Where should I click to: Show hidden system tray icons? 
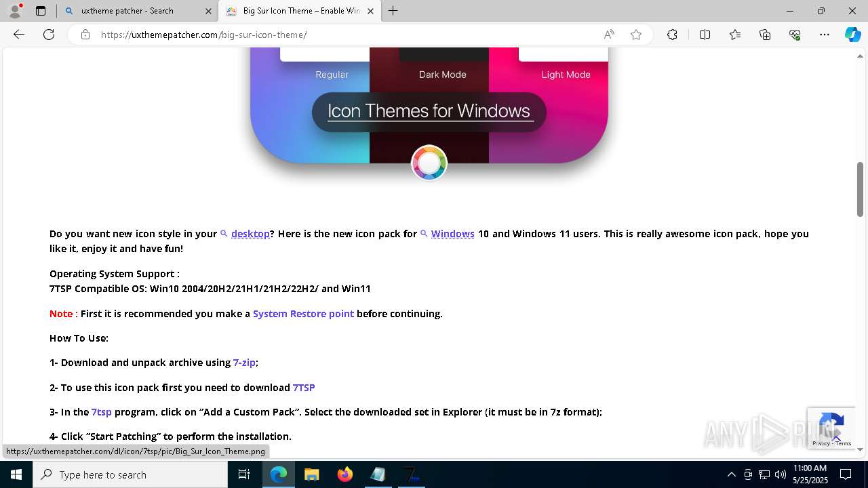tap(732, 474)
